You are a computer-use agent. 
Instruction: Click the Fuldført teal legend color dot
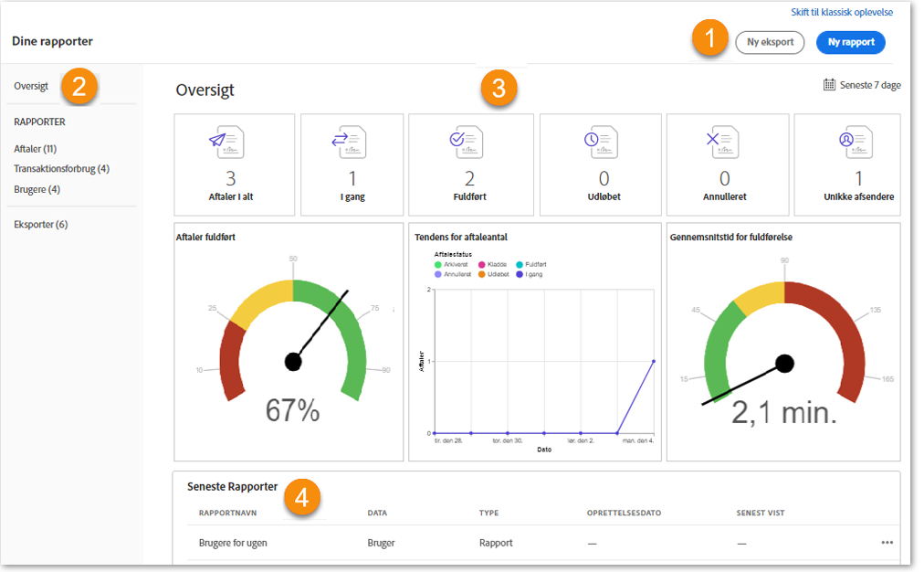point(518,264)
